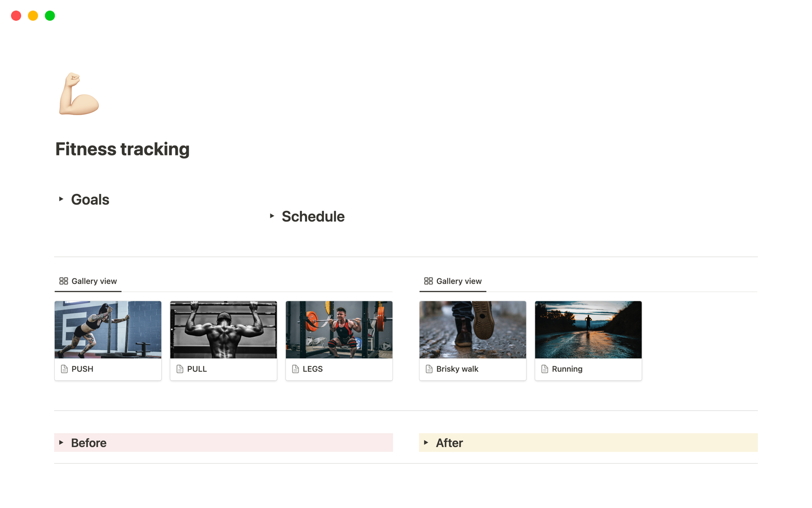Expand the Goals toggle arrow
This screenshot has width=812, height=508.
point(61,199)
